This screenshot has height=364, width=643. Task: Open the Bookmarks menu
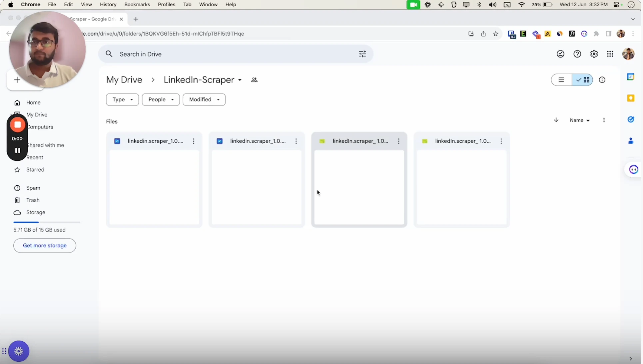(x=137, y=4)
